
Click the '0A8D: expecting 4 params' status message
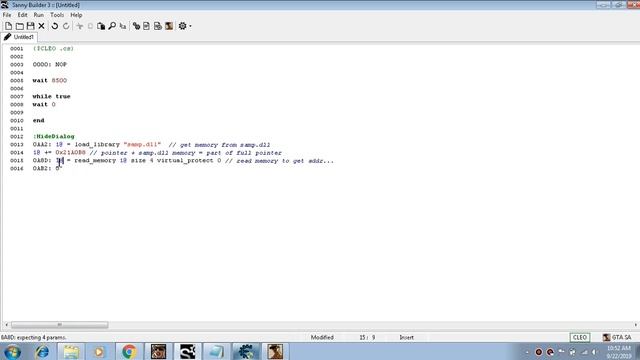pyautogui.click(x=33, y=338)
